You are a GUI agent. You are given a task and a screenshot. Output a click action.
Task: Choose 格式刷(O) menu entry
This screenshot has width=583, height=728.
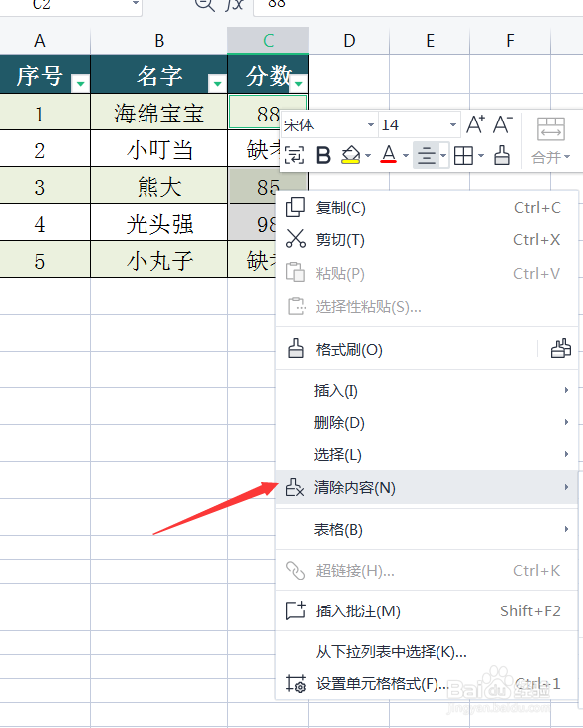[407, 349]
